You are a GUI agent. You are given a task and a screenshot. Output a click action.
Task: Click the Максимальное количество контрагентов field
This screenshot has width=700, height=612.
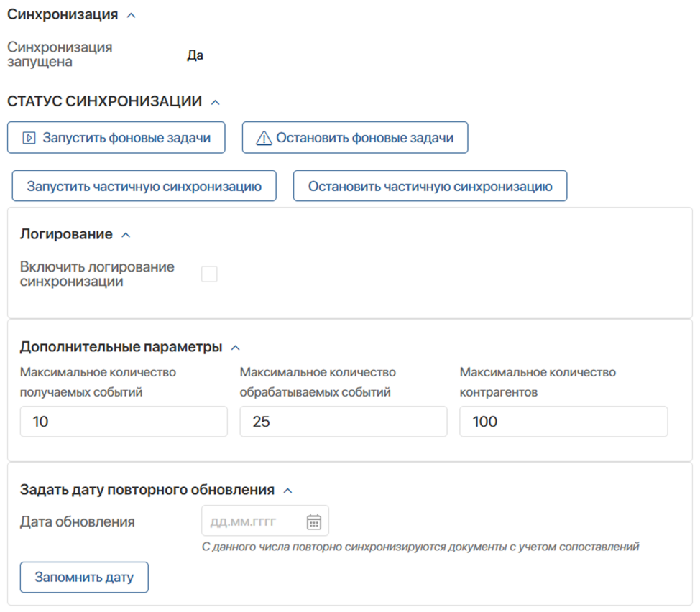563,422
